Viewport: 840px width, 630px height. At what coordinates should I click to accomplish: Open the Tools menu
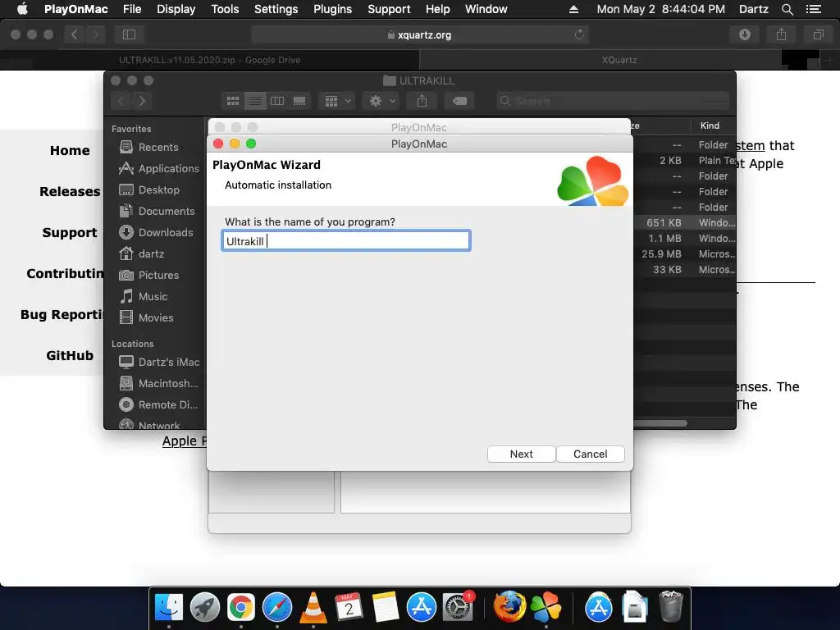[x=225, y=9]
